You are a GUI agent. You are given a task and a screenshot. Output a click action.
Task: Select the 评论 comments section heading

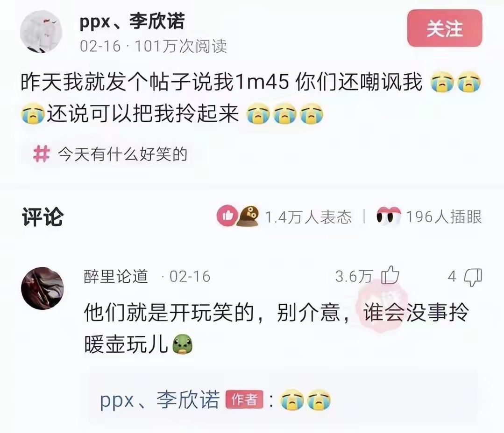pyautogui.click(x=43, y=217)
